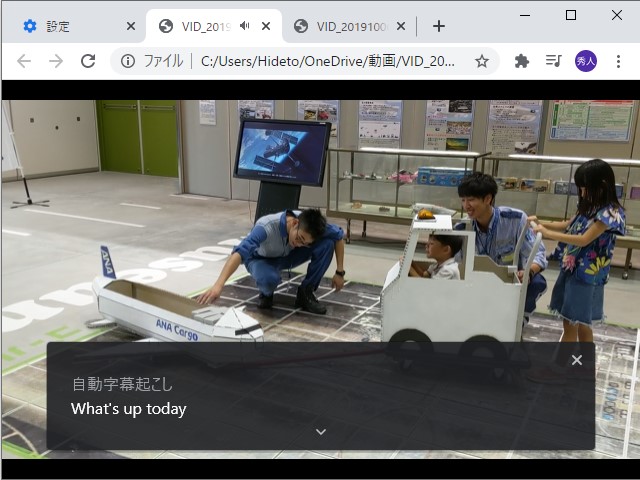The image size is (640, 480).
Task: Close the 設定 tab
Action: (x=131, y=27)
